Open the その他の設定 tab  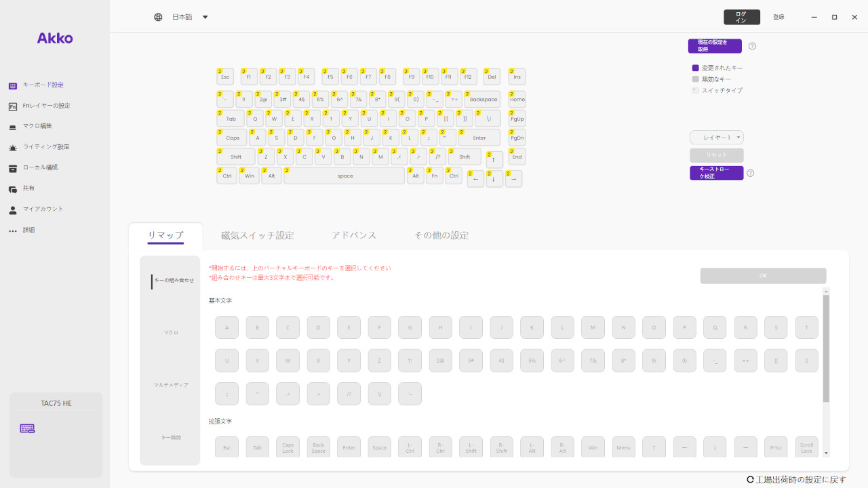[x=441, y=236]
